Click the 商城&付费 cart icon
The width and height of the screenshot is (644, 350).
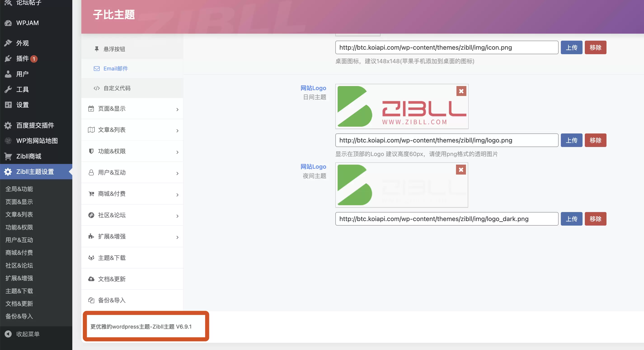click(91, 194)
